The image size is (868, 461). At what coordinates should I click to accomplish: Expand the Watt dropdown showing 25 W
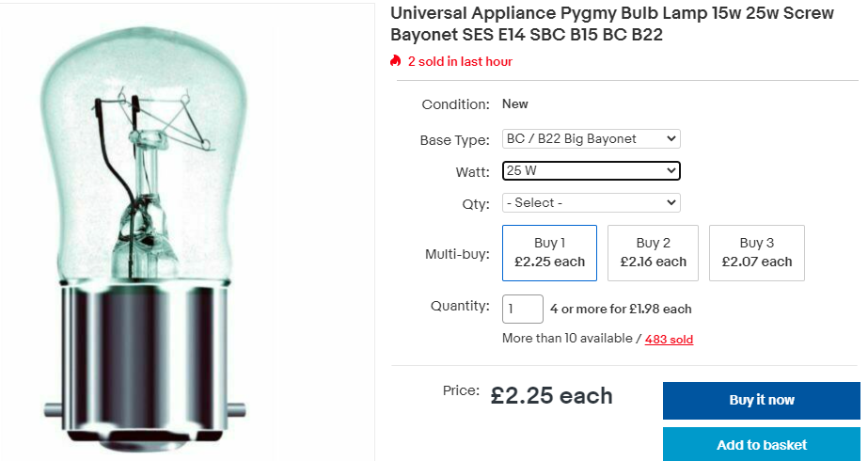click(x=591, y=170)
